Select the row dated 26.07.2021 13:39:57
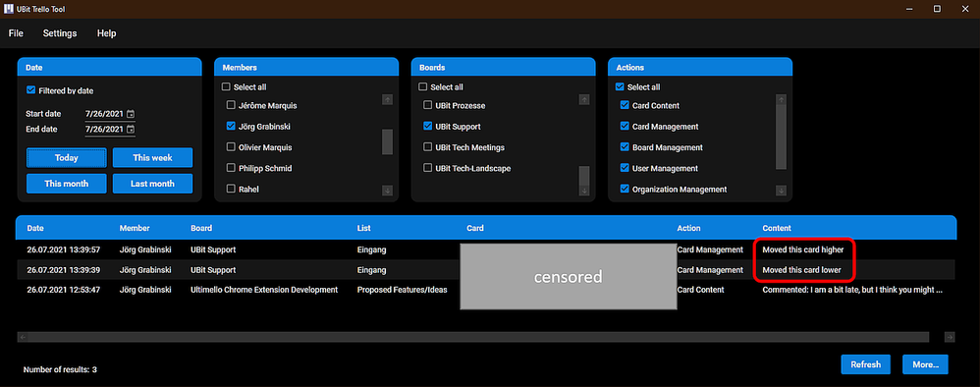This screenshot has width=980, height=387. (x=486, y=249)
